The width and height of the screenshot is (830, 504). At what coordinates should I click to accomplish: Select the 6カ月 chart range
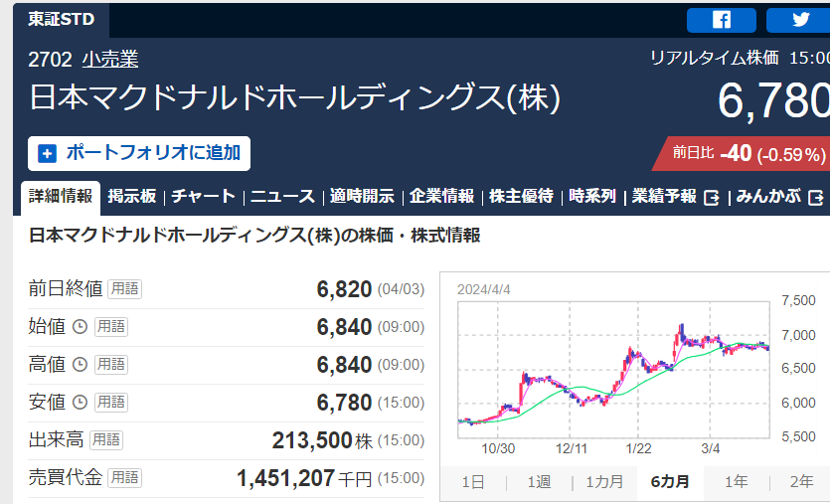670,482
